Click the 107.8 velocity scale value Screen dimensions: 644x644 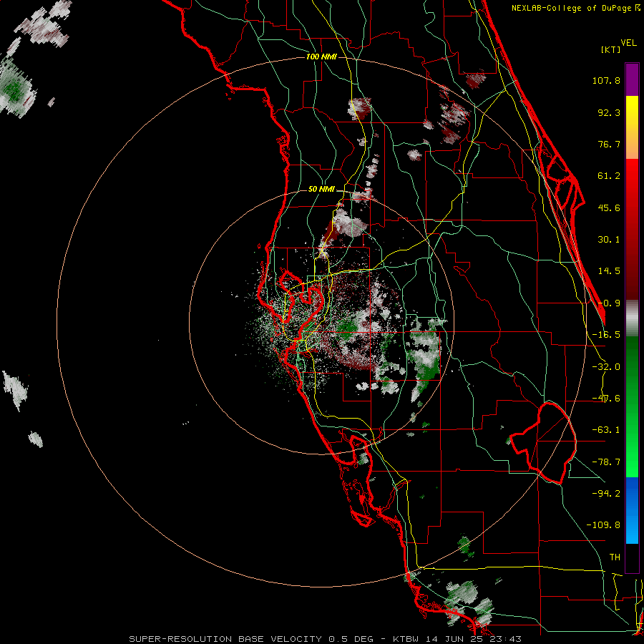[x=606, y=80]
